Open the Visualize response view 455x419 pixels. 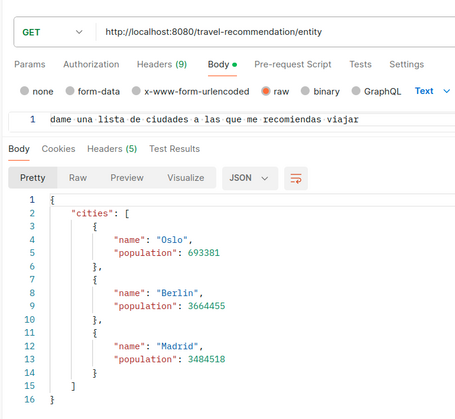[x=186, y=178]
